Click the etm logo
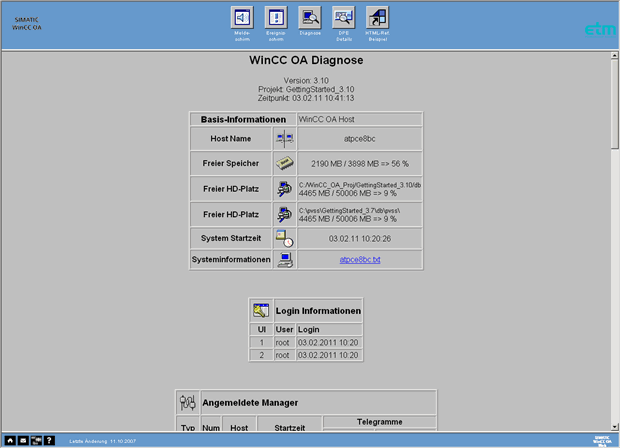620x448 pixels. (600, 29)
